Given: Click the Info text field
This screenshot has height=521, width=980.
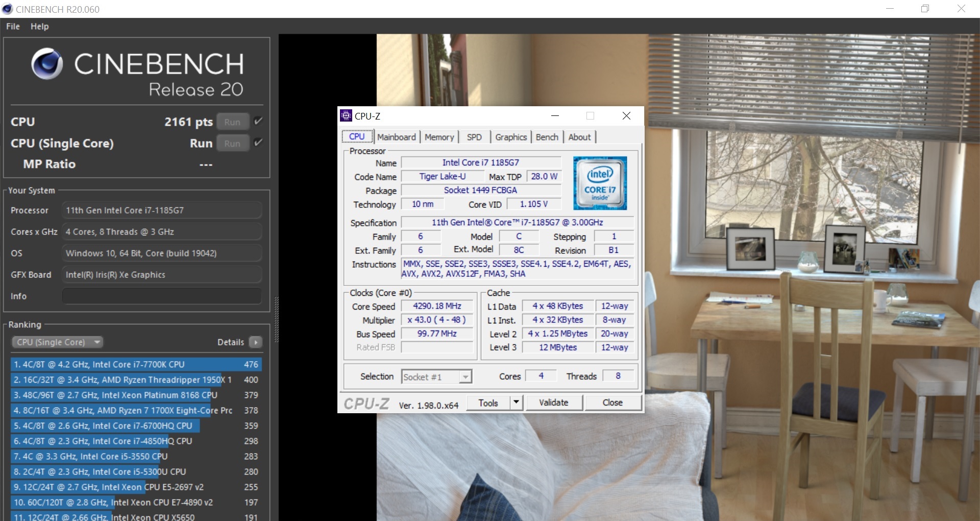Looking at the screenshot, I should 161,296.
